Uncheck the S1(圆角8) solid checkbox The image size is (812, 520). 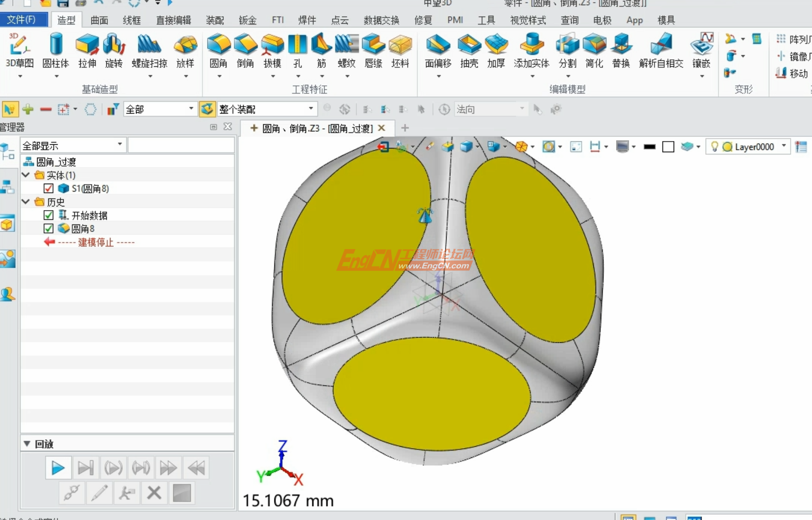pos(48,188)
